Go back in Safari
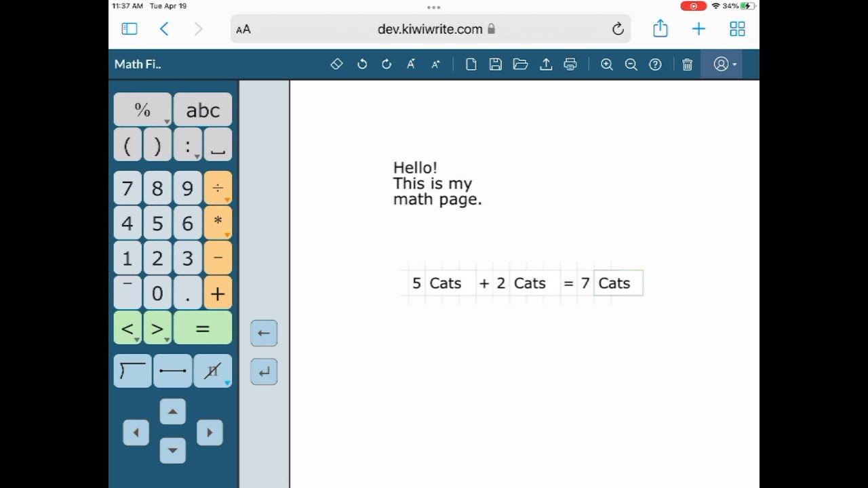The width and height of the screenshot is (868, 488). pyautogui.click(x=164, y=28)
